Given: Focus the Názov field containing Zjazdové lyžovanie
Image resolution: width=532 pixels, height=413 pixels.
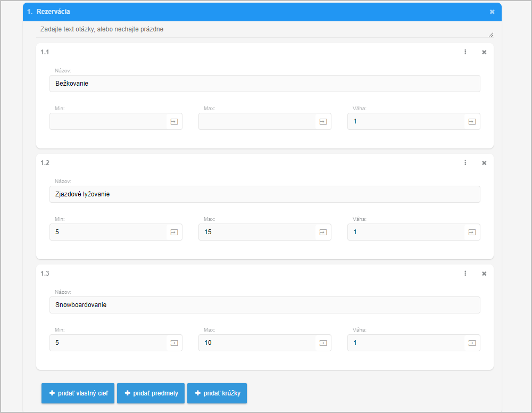Looking at the screenshot, I should pos(264,194).
